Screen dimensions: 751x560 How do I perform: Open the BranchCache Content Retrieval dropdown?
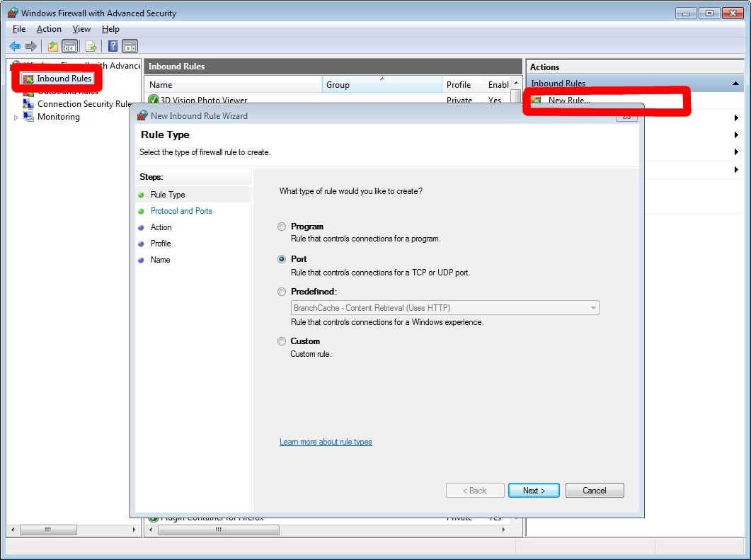click(445, 307)
